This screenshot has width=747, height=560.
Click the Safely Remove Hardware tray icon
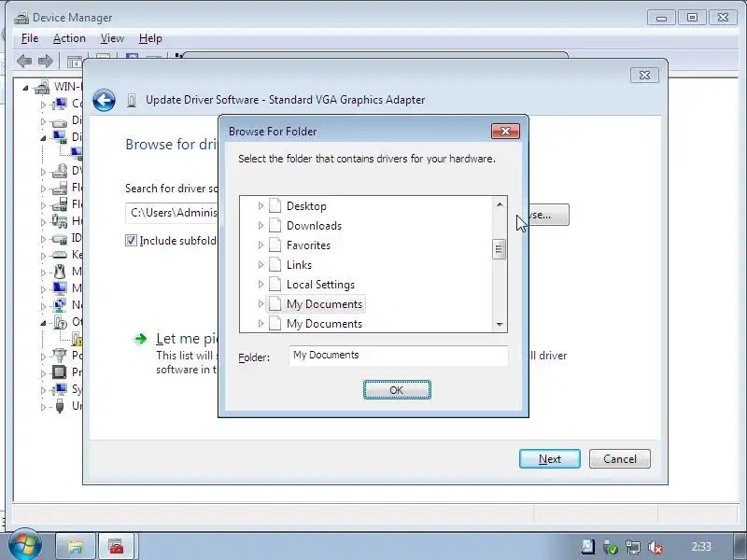611,548
